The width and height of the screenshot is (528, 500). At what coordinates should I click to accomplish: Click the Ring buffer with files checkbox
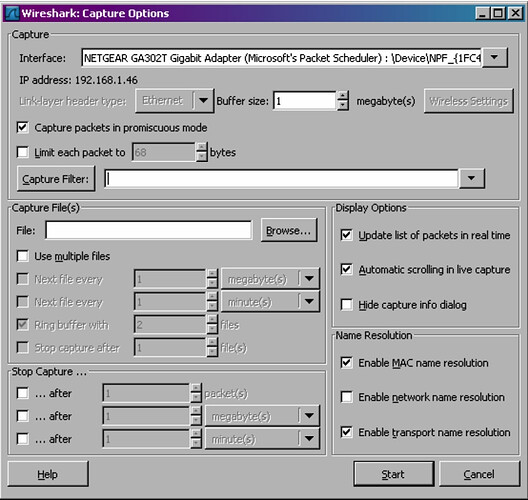click(x=23, y=325)
